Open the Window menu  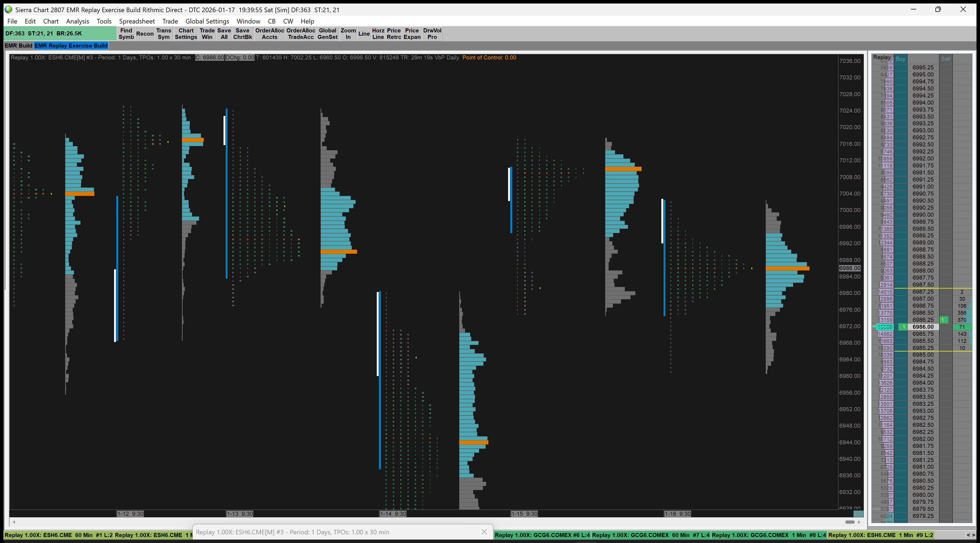click(x=248, y=21)
